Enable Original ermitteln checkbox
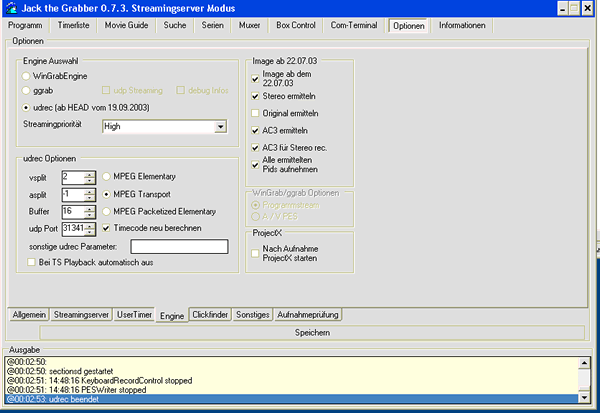The height and width of the screenshot is (413, 600). (255, 113)
